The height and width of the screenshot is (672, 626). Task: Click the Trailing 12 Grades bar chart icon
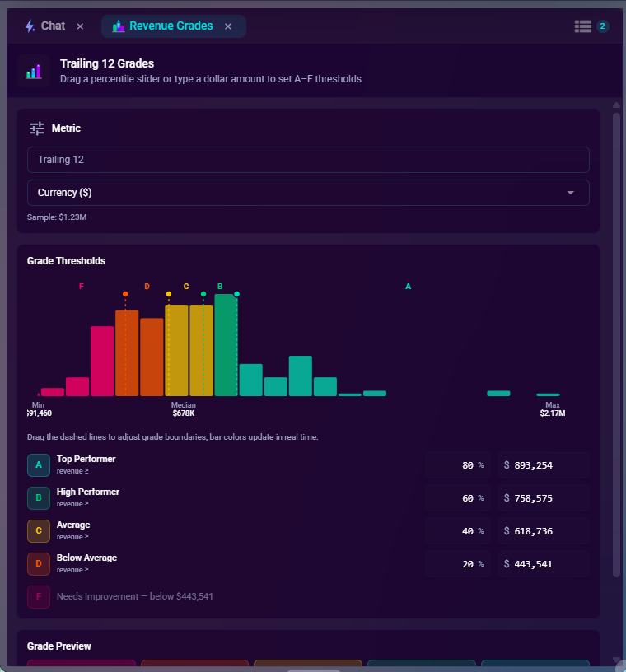(34, 71)
